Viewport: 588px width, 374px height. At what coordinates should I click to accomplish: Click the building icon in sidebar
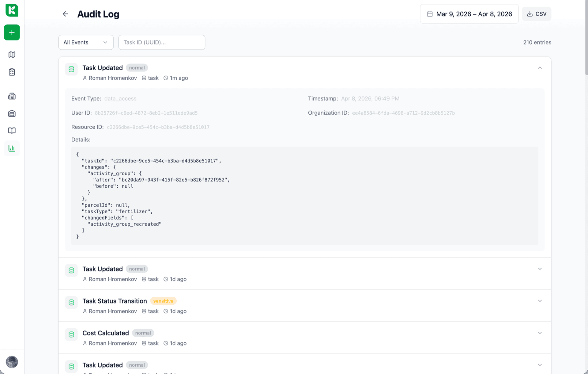tap(12, 96)
